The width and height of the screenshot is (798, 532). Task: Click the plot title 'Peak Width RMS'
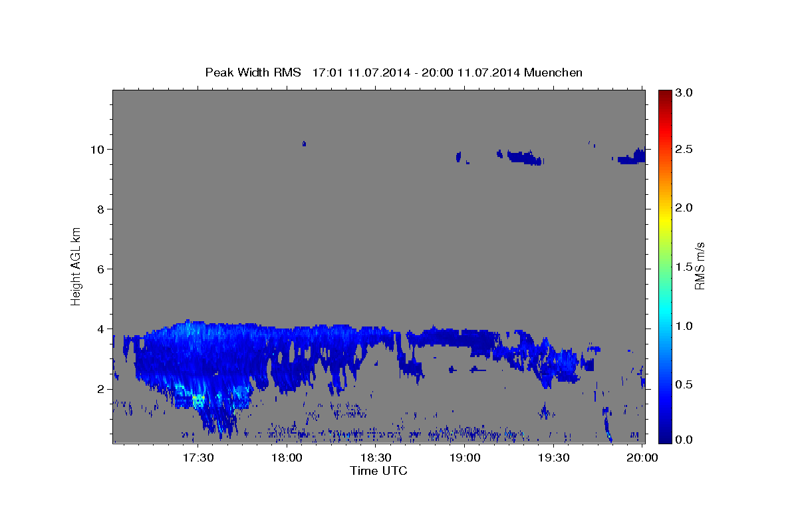253,72
